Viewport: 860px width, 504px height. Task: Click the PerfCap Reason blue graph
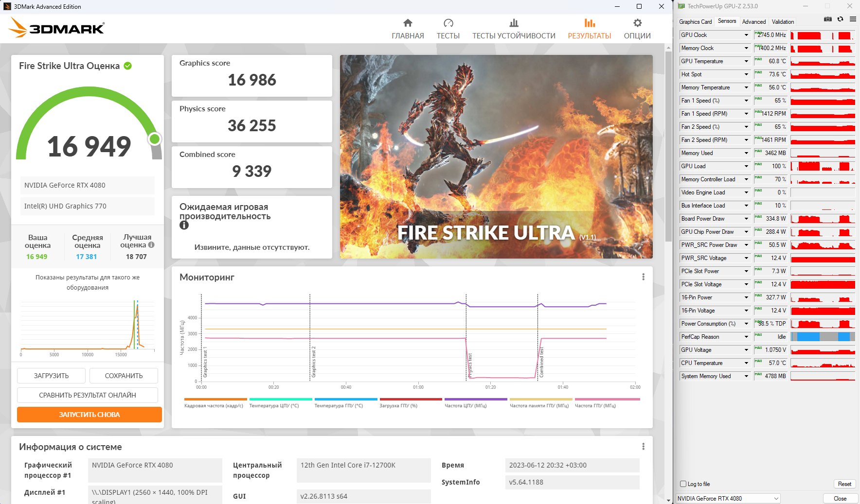pyautogui.click(x=823, y=337)
